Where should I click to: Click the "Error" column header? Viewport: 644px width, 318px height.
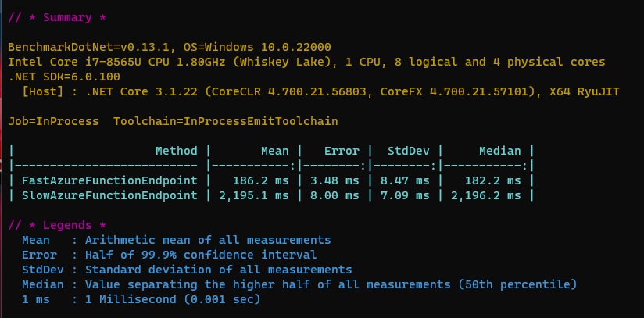(x=341, y=151)
